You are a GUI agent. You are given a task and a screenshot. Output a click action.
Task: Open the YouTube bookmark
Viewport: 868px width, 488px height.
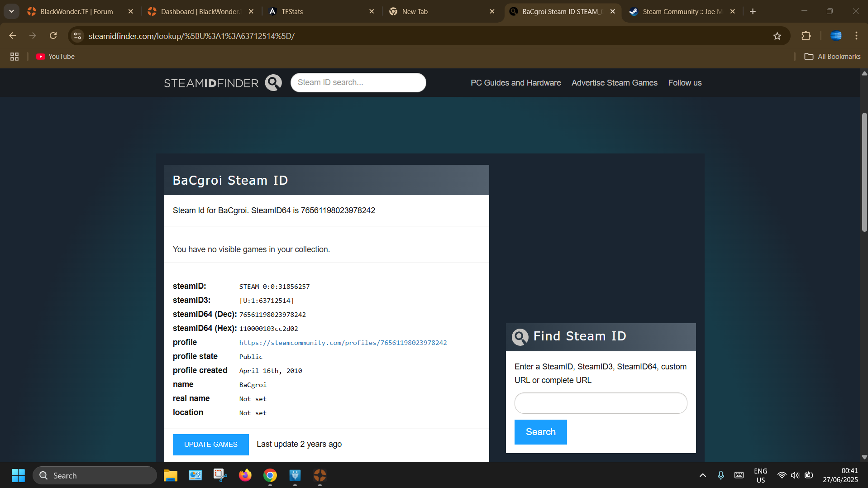tap(55, 57)
